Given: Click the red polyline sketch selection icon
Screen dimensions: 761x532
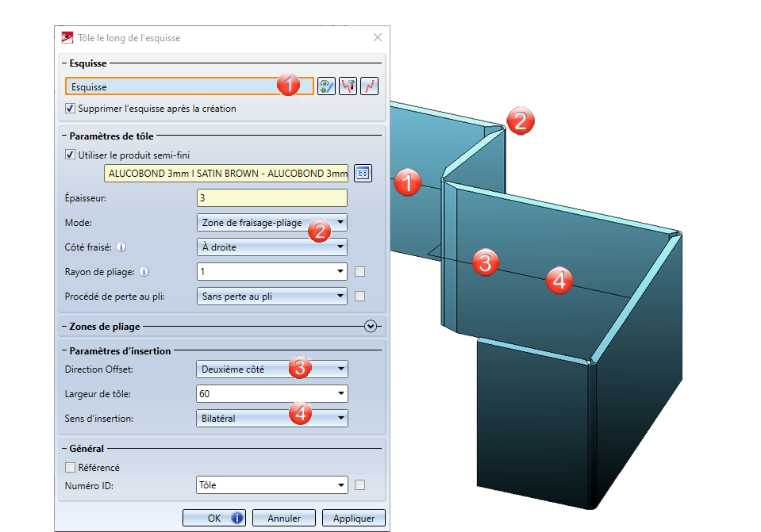Looking at the screenshot, I should click(x=369, y=86).
